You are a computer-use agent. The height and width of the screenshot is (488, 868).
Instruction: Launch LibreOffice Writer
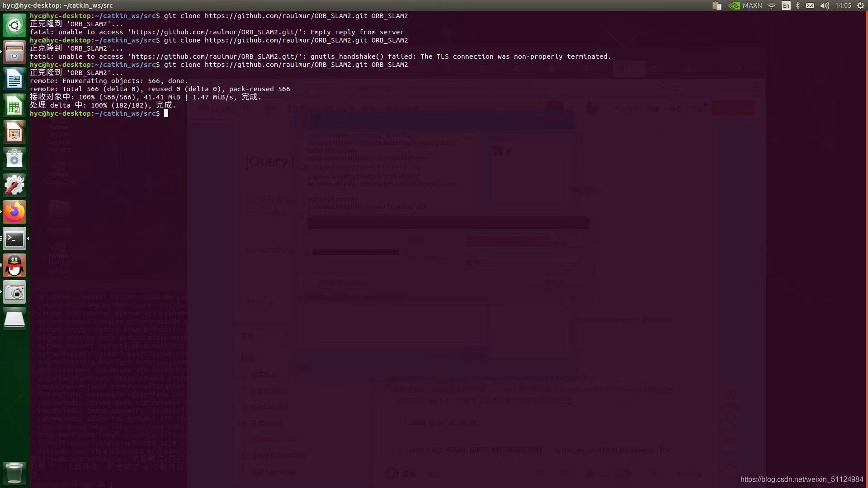[x=14, y=79]
